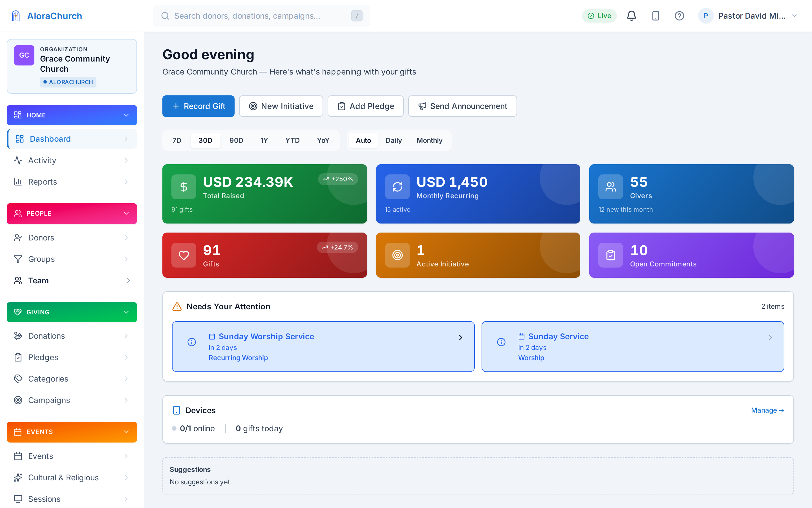
Task: Click the Add Pledge button
Action: click(365, 106)
